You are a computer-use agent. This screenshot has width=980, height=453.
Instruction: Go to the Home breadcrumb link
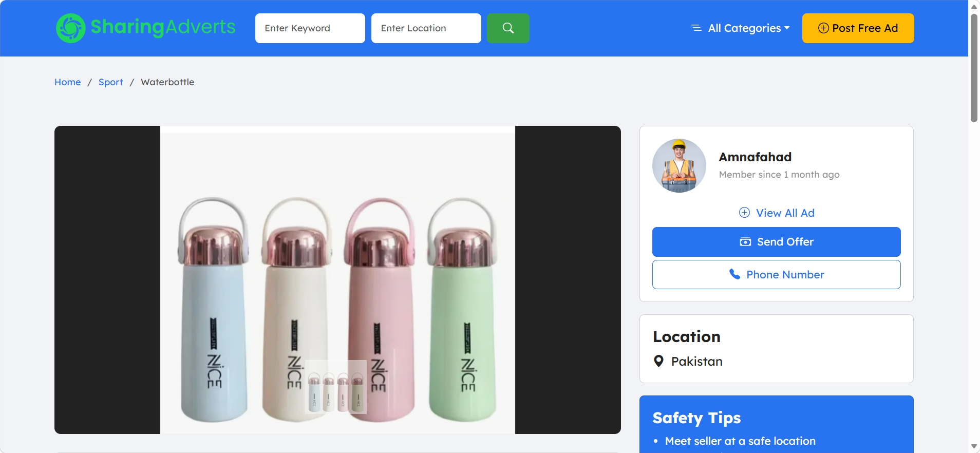click(x=68, y=82)
